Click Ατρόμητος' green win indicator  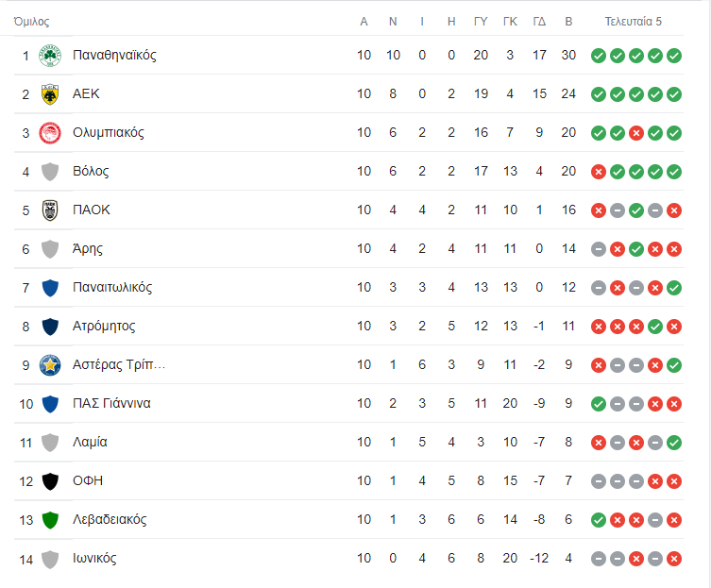(x=655, y=327)
